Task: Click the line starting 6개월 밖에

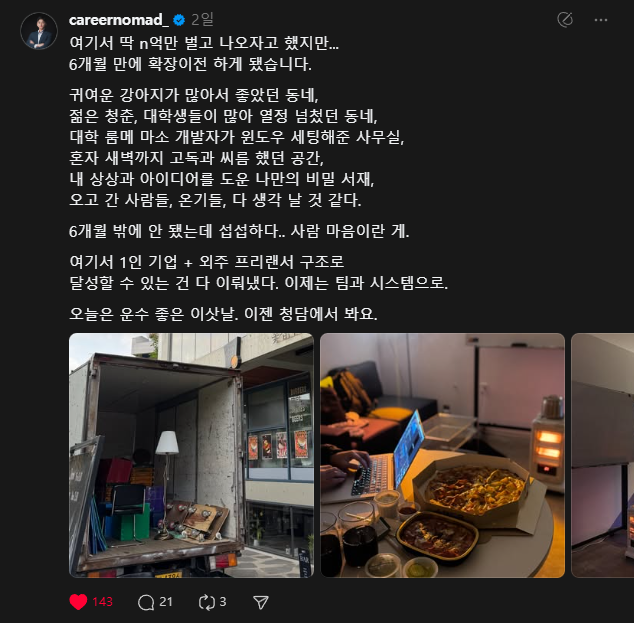Action: [239, 231]
